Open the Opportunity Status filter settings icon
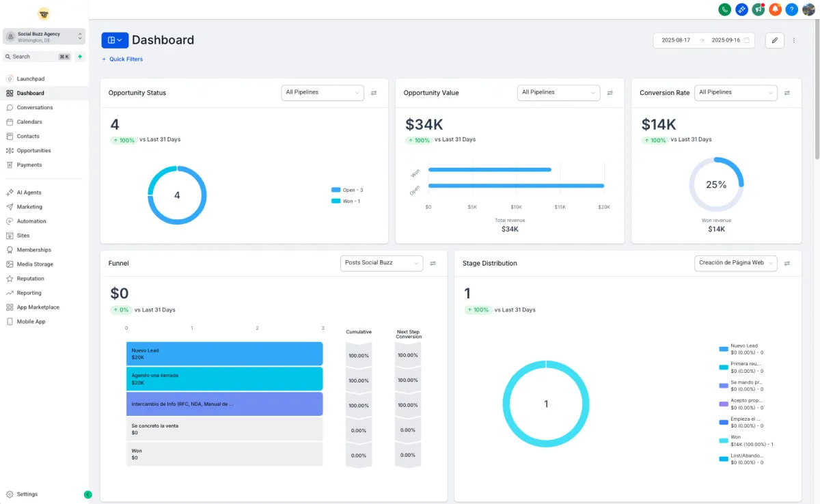820x504 pixels. [374, 93]
